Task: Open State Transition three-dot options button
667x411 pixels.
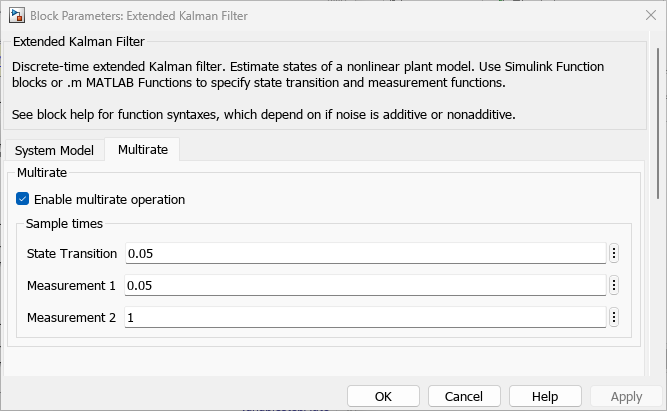Action: [x=614, y=253]
